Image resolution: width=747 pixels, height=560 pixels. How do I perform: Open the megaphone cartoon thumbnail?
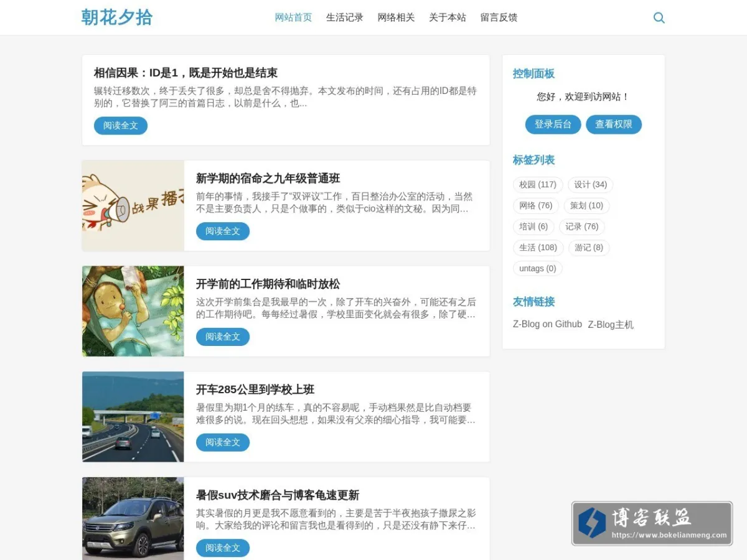click(133, 206)
